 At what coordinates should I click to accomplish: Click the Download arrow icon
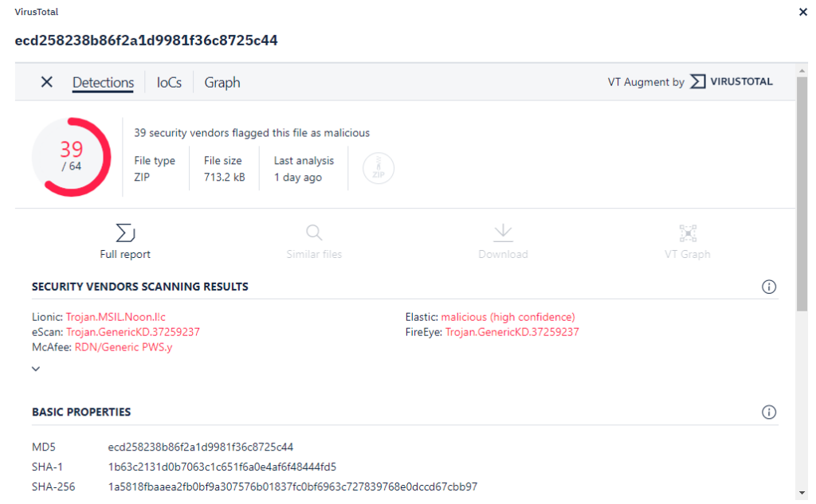tap(503, 232)
